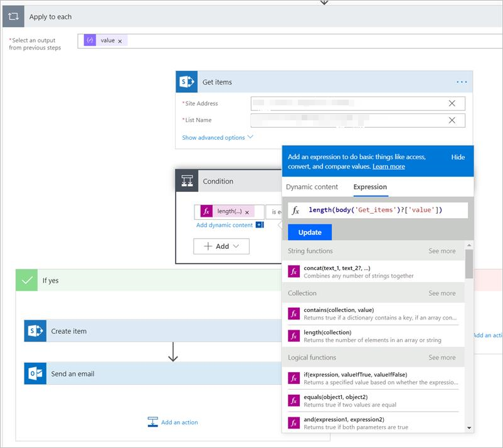This screenshot has height=448, width=503.
Task: Expand See more for String functions
Action: (x=442, y=251)
